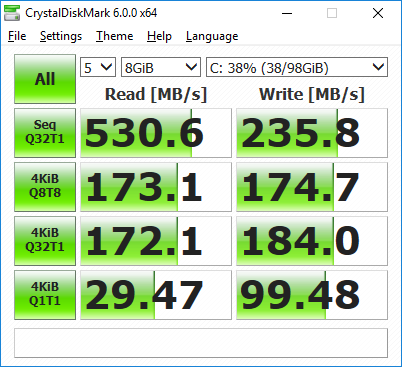Click the 4KiB Q32T1 write result 184.0
Image resolution: width=402 pixels, height=367 pixels.
(x=312, y=241)
